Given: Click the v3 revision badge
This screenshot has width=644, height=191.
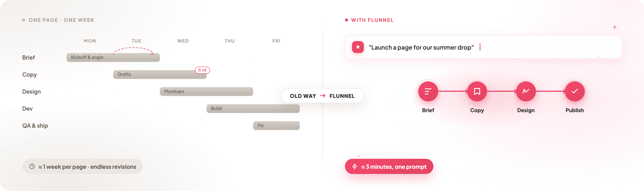Looking at the screenshot, I should (x=202, y=70).
